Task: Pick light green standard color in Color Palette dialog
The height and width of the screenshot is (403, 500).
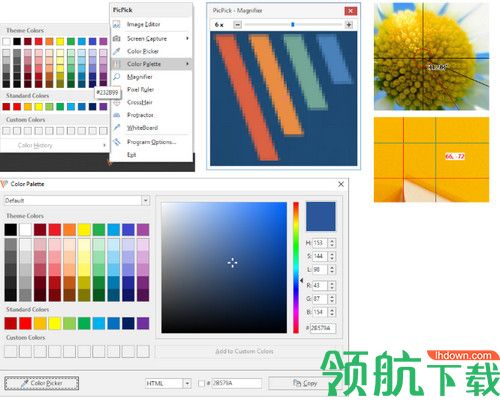Action: point(69,323)
